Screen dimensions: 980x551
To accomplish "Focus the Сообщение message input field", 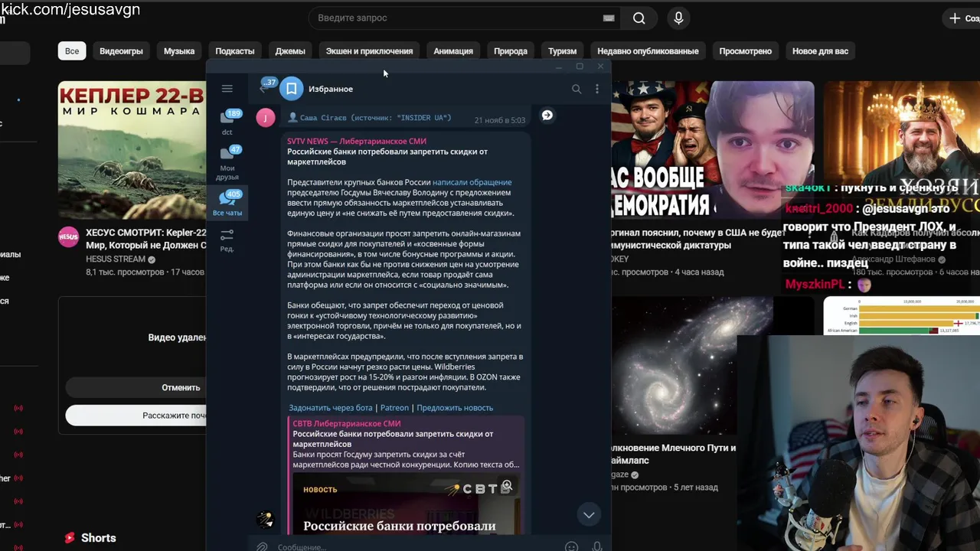I will (417, 546).
